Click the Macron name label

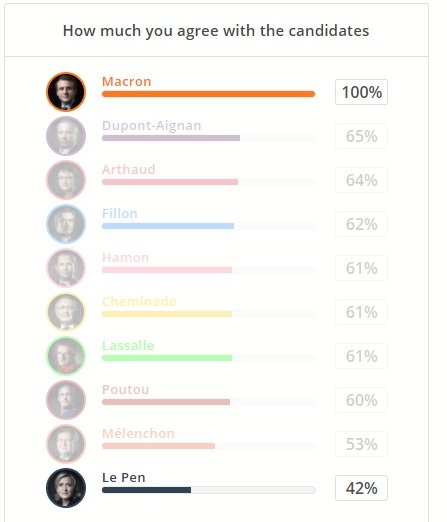(127, 82)
